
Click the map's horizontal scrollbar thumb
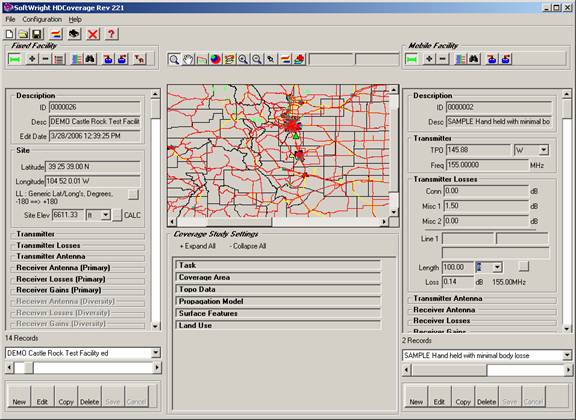click(x=239, y=222)
